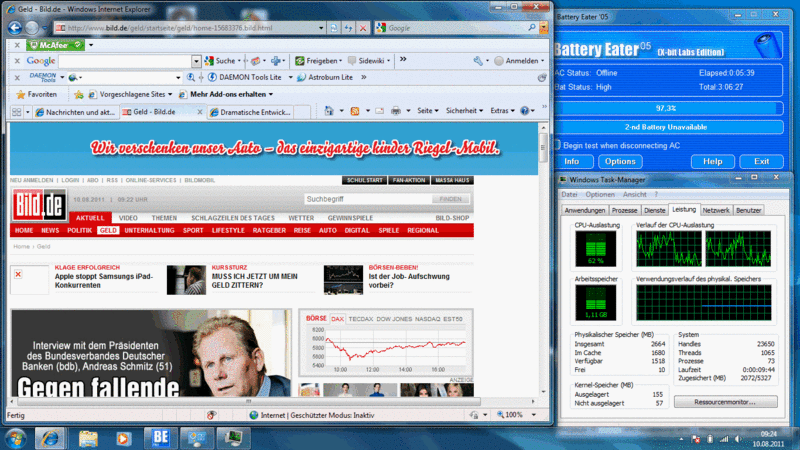Viewport: 800px width, 450px height.
Task: Click the Ressourcenmonitor button
Action: click(725, 402)
